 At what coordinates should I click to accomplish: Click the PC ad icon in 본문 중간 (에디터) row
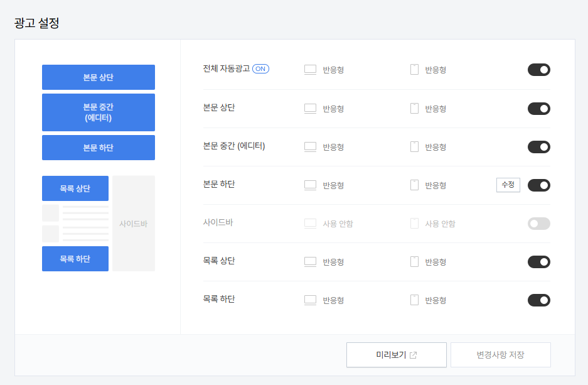coord(310,146)
